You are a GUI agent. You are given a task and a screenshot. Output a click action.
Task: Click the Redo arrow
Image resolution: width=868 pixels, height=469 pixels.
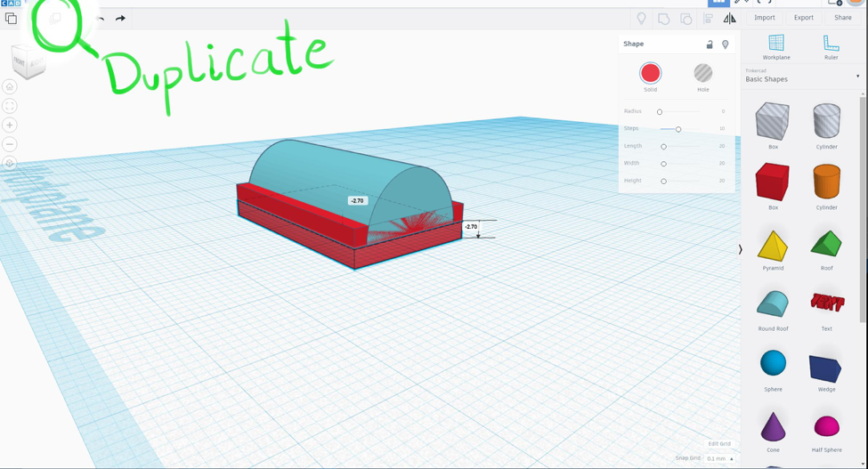pos(120,19)
